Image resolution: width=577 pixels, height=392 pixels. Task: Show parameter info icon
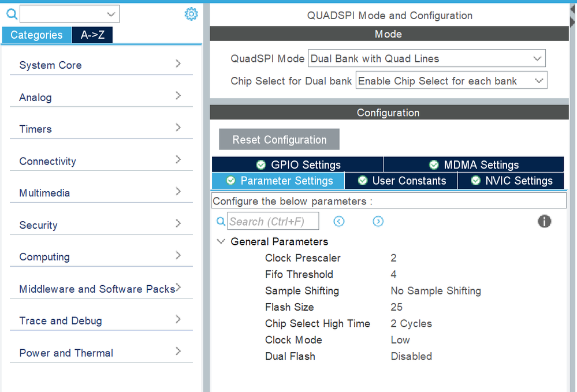click(x=544, y=221)
